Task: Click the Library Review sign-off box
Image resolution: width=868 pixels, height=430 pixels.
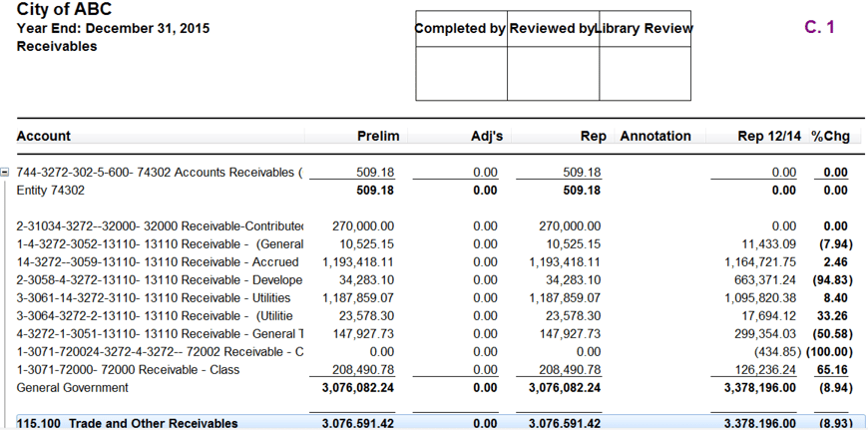Action: [x=645, y=73]
